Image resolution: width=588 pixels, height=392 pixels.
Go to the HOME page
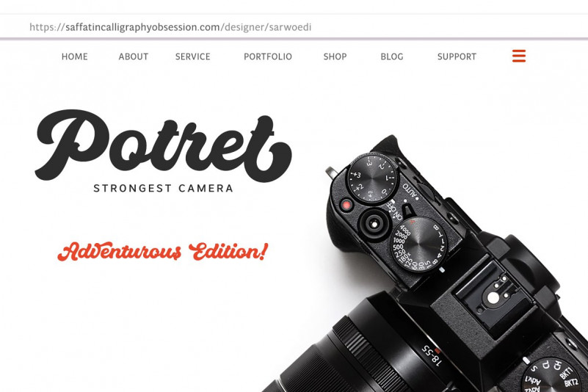[x=75, y=57]
